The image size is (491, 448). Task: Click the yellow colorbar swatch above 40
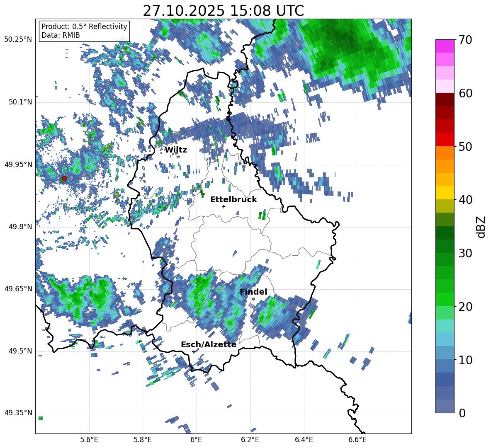445,193
